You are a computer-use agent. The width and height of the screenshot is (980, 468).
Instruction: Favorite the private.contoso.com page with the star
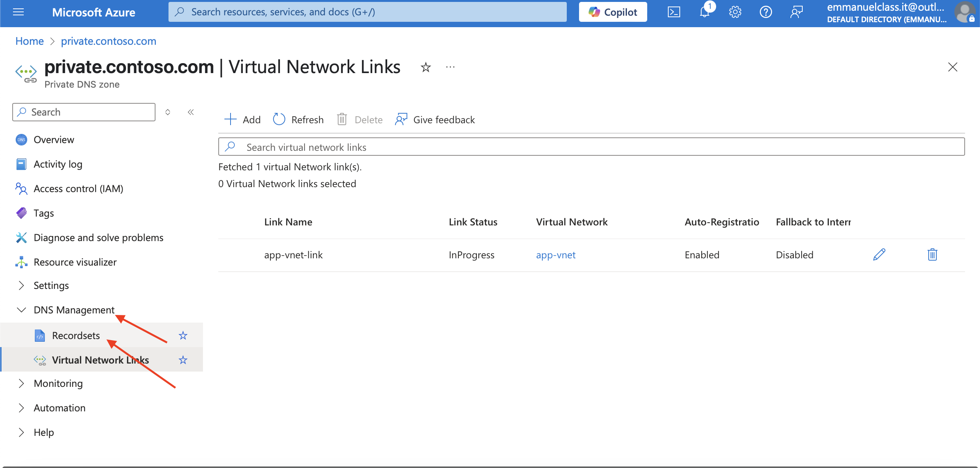[x=426, y=67]
